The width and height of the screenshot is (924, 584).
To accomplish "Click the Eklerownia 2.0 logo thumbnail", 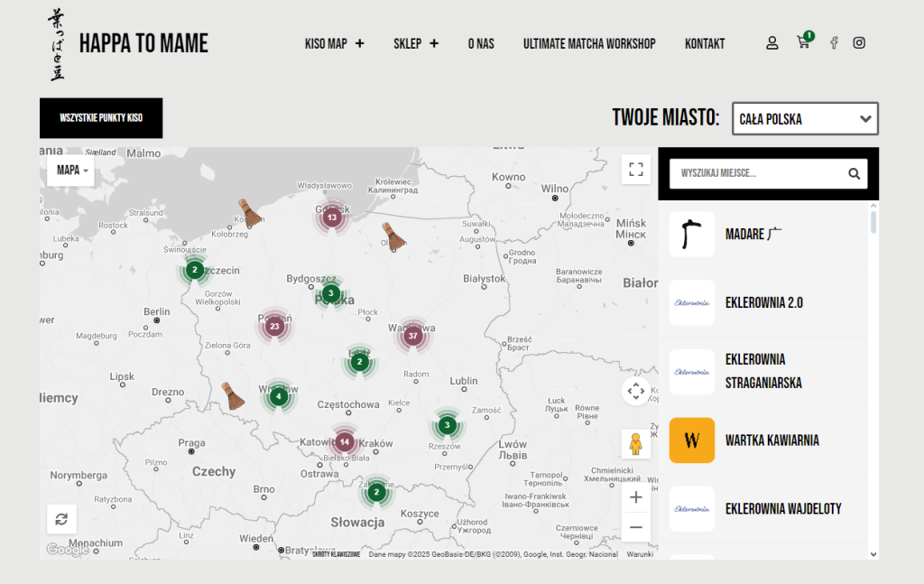I will pos(692,303).
